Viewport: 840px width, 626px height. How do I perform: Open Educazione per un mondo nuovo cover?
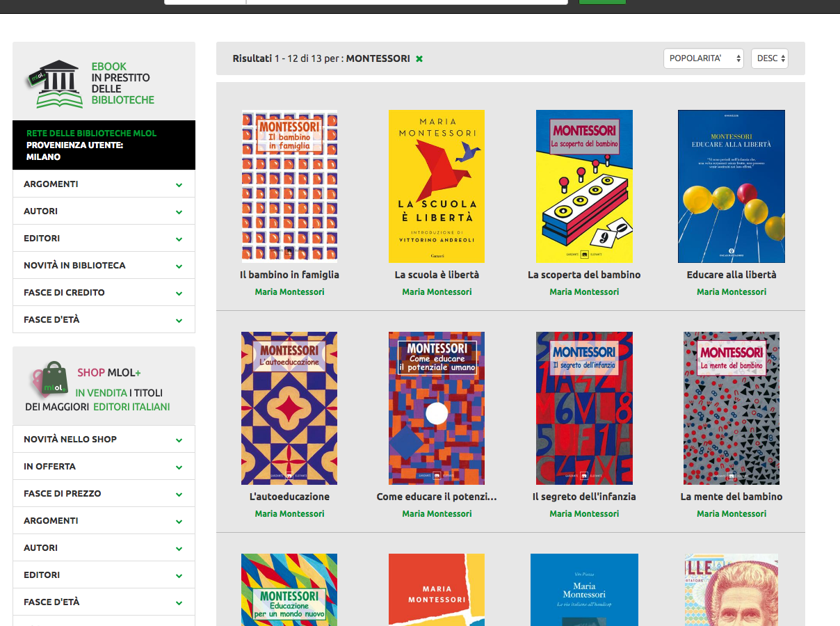[x=289, y=590]
